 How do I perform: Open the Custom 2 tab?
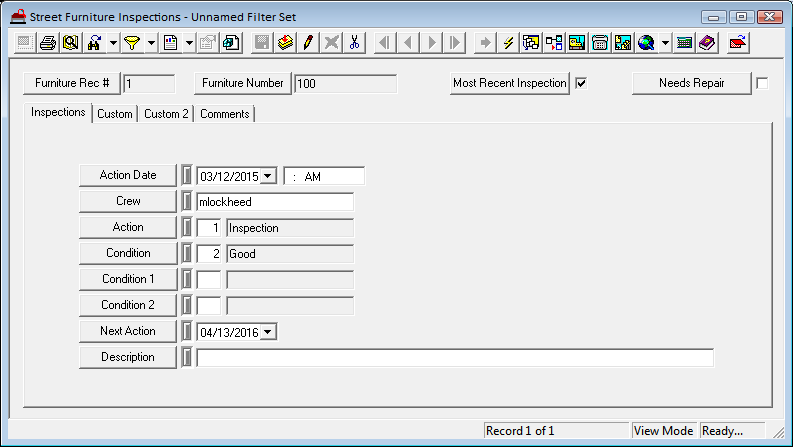pyautogui.click(x=166, y=114)
